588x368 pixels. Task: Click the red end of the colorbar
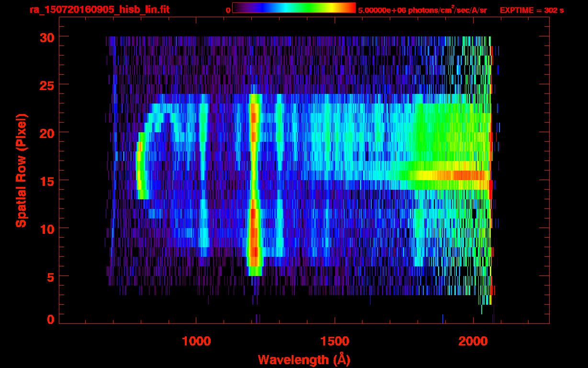point(349,8)
